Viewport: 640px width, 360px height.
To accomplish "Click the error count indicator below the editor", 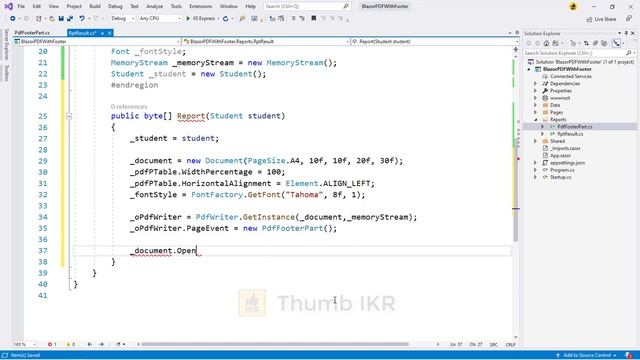I will (52, 344).
